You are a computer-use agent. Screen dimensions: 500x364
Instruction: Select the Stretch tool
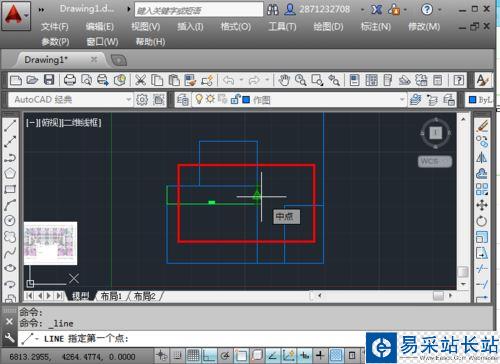[x=482, y=252]
